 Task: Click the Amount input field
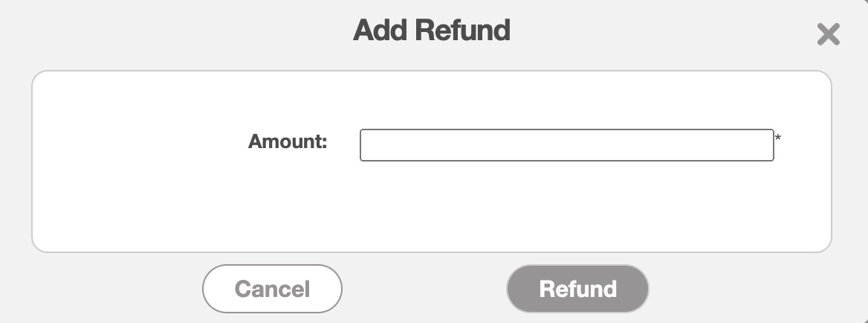click(x=566, y=145)
